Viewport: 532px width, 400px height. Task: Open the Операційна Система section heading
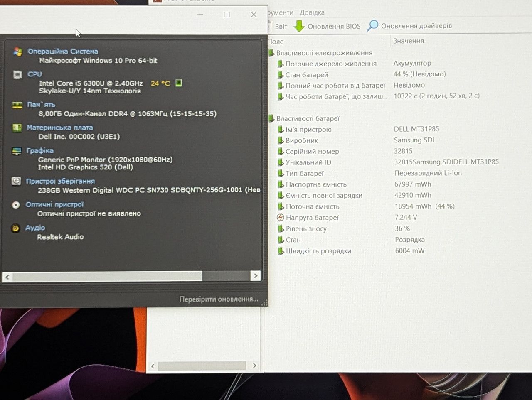pos(63,52)
